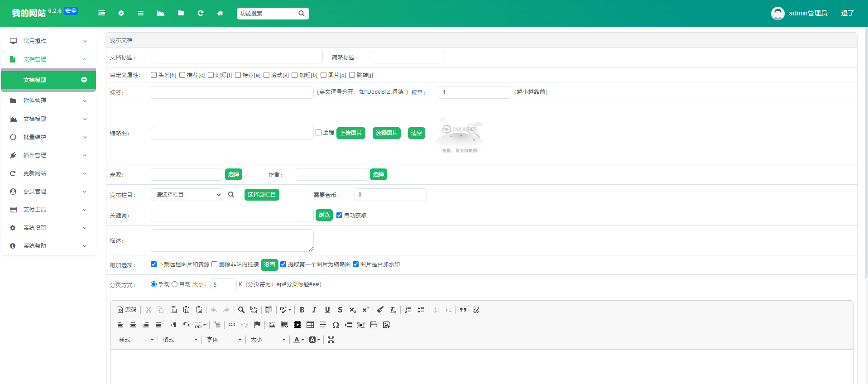Open the text color picker in the editor
The height and width of the screenshot is (384, 868).
point(298,340)
